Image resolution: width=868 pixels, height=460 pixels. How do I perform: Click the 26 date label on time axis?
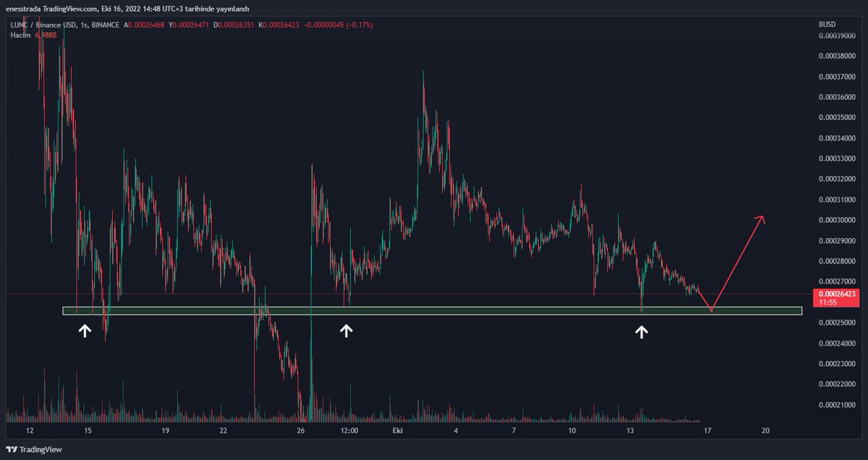tap(302, 430)
